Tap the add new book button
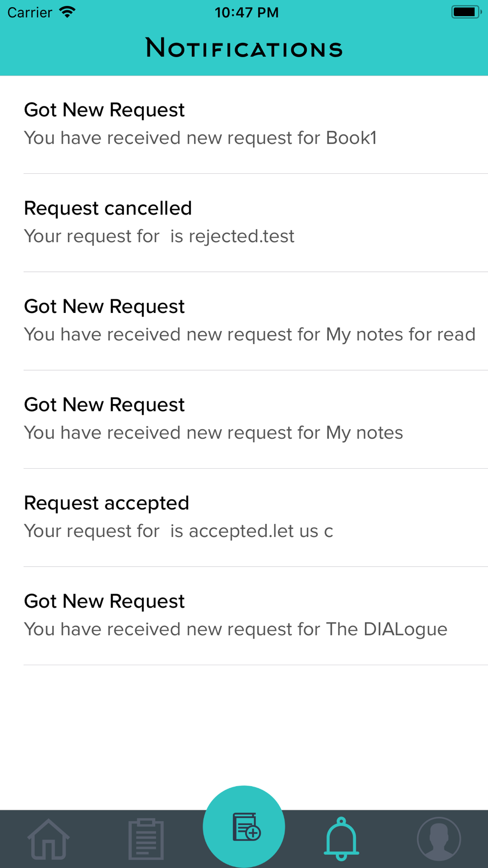Viewport: 488px width, 868px height. point(244,826)
